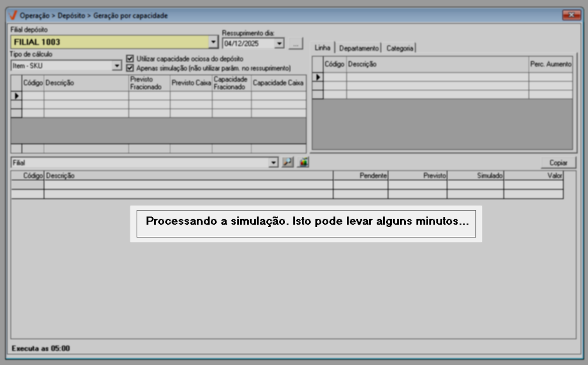Image resolution: width=588 pixels, height=365 pixels.
Task: Click the Valor column header
Action: coord(533,175)
